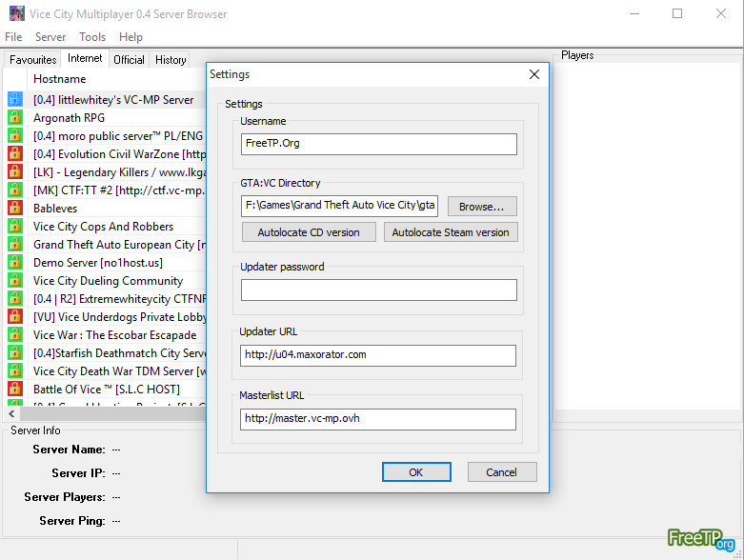744x560 pixels.
Task: Click the Autolocate Steam version button
Action: (x=451, y=232)
